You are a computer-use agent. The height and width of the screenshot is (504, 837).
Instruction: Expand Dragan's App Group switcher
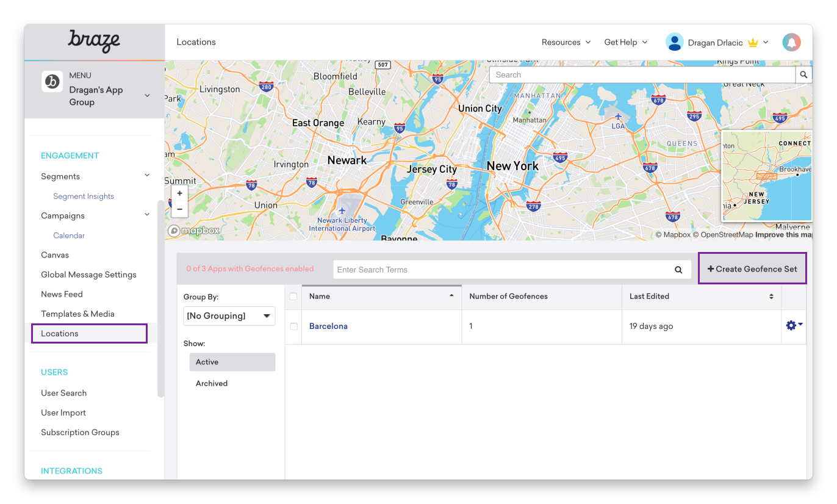tap(147, 96)
